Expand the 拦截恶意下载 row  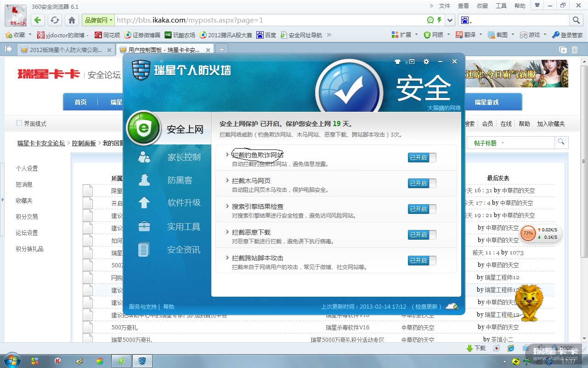tap(227, 232)
